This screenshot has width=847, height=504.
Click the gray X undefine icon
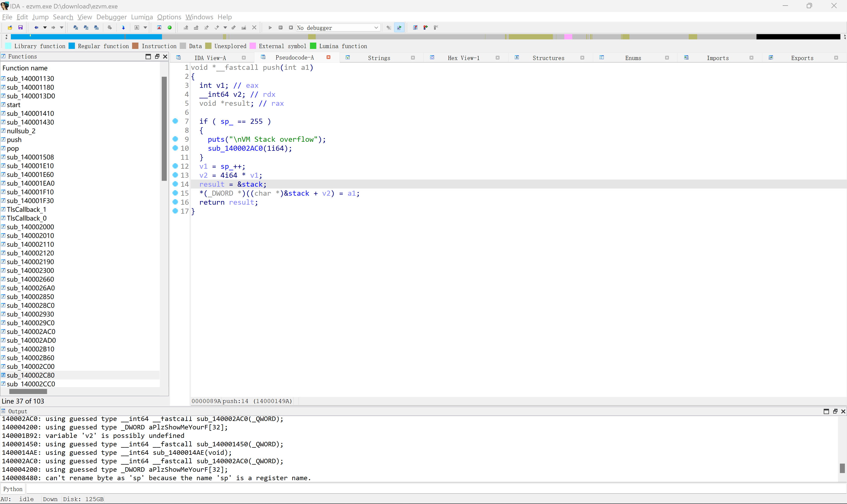[x=254, y=28]
